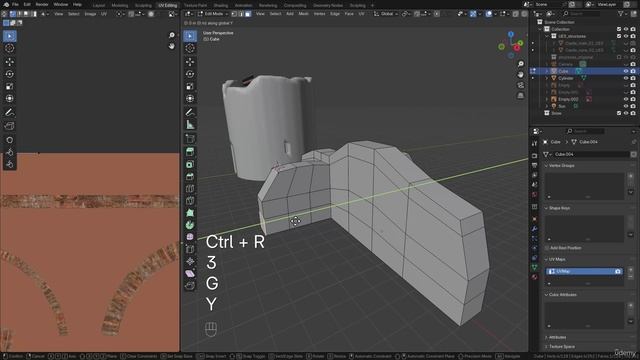This screenshot has height=360, width=640.
Task: Toggle render camera icon for Cube row
Action: click(x=633, y=71)
